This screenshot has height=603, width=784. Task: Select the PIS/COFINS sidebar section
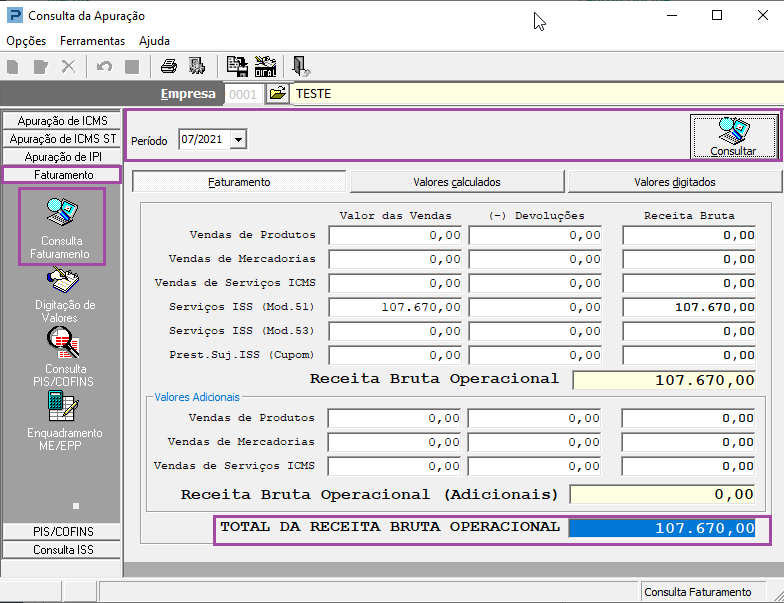coord(62,532)
